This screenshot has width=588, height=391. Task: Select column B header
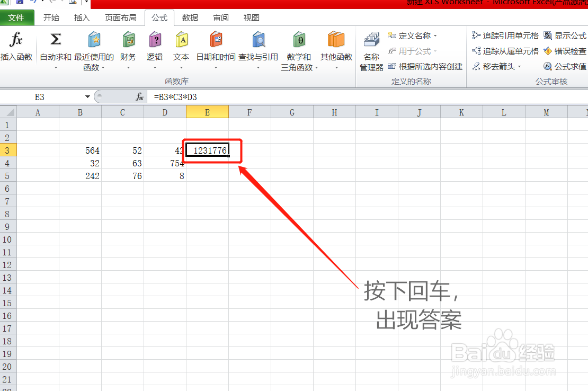80,112
